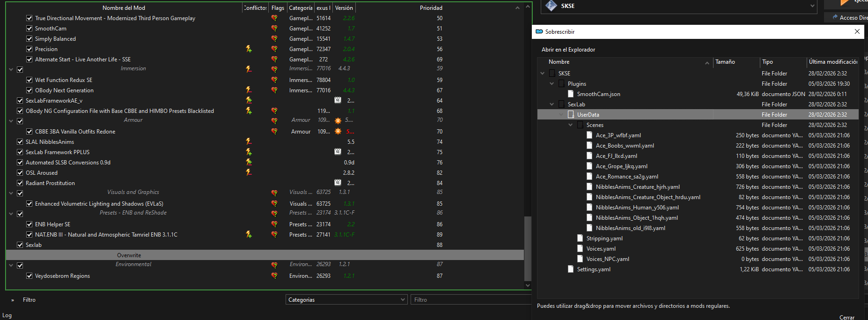Open the Log panel label
The height and width of the screenshot is (320, 868).
coord(7,315)
